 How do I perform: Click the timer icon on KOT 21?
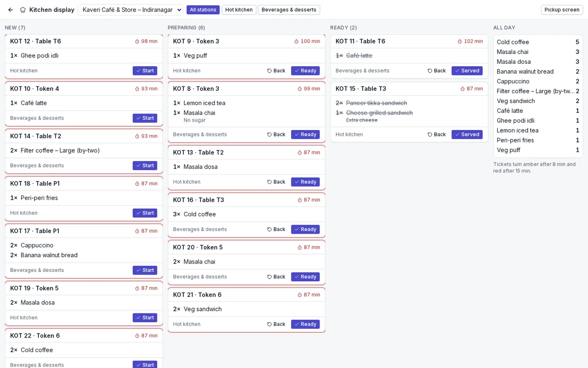point(300,295)
